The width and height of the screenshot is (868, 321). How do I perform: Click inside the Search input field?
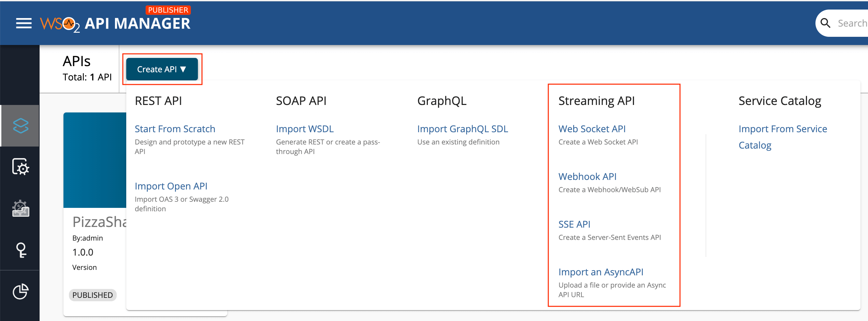coord(853,23)
